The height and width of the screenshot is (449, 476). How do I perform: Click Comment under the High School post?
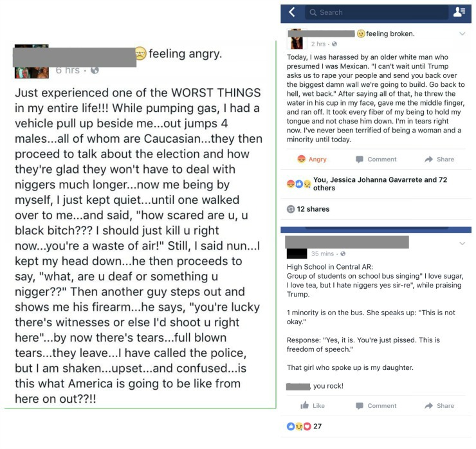pos(376,405)
